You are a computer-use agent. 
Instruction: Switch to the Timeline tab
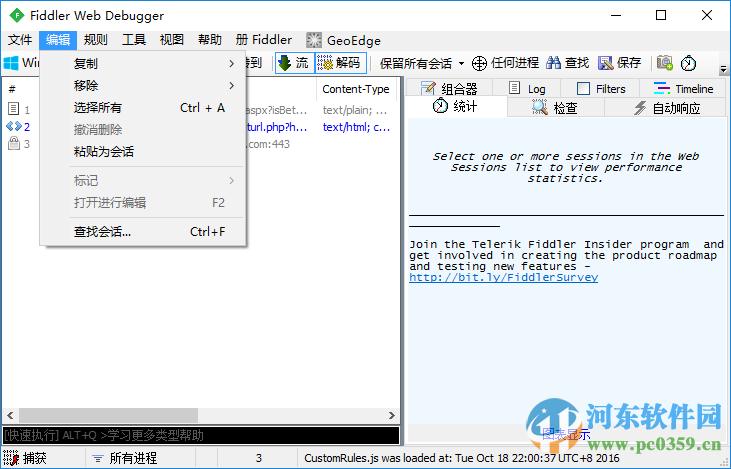click(x=683, y=89)
